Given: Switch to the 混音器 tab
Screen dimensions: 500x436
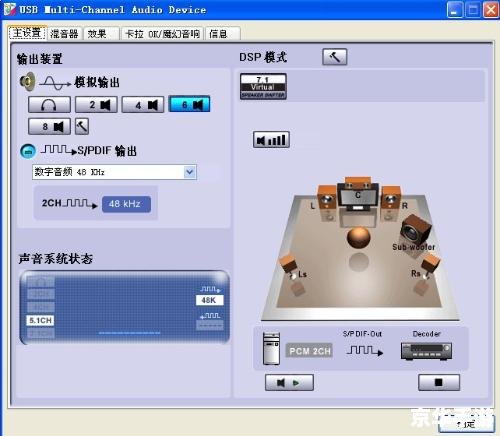Looking at the screenshot, I should coord(64,33).
